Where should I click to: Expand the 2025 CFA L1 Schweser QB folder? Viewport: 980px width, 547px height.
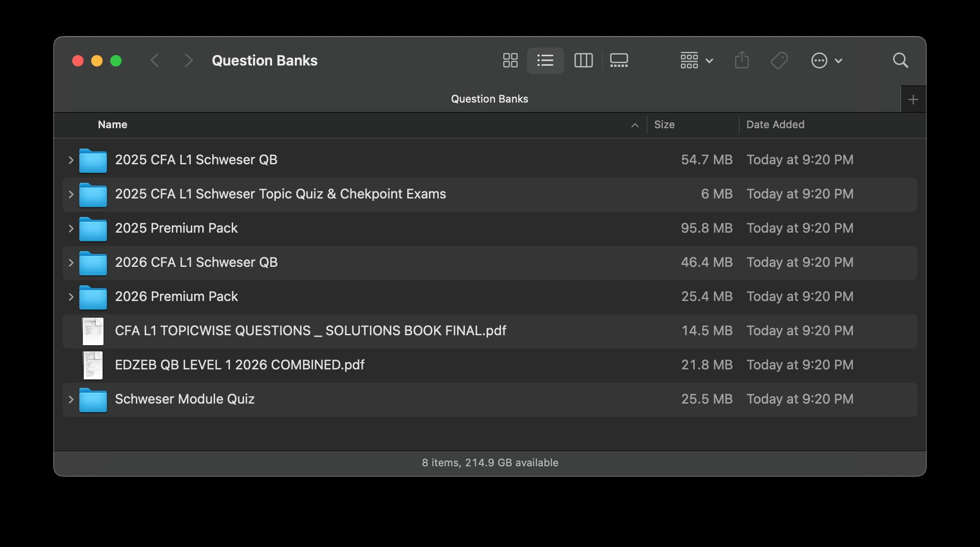point(71,160)
